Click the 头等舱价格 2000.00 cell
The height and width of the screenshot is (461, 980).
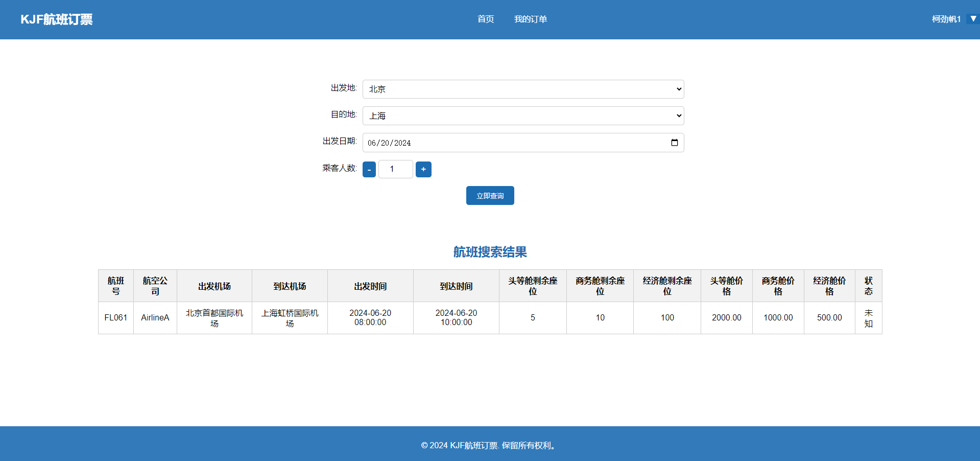pyautogui.click(x=726, y=318)
